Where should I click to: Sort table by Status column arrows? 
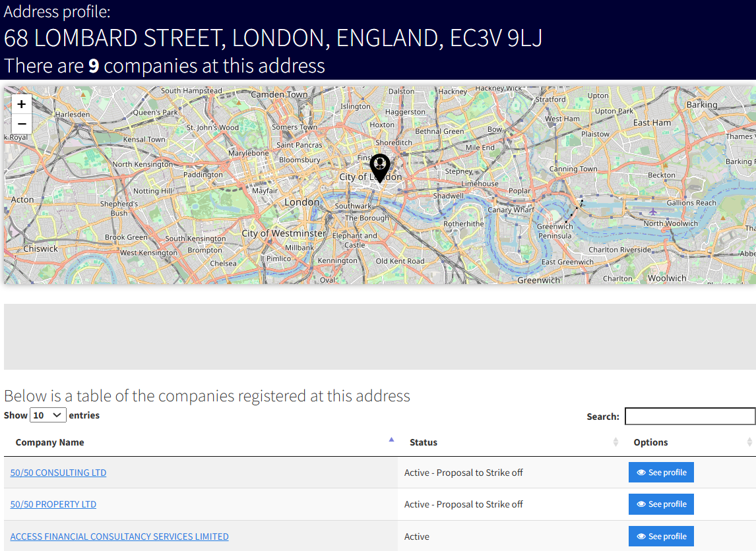point(615,442)
